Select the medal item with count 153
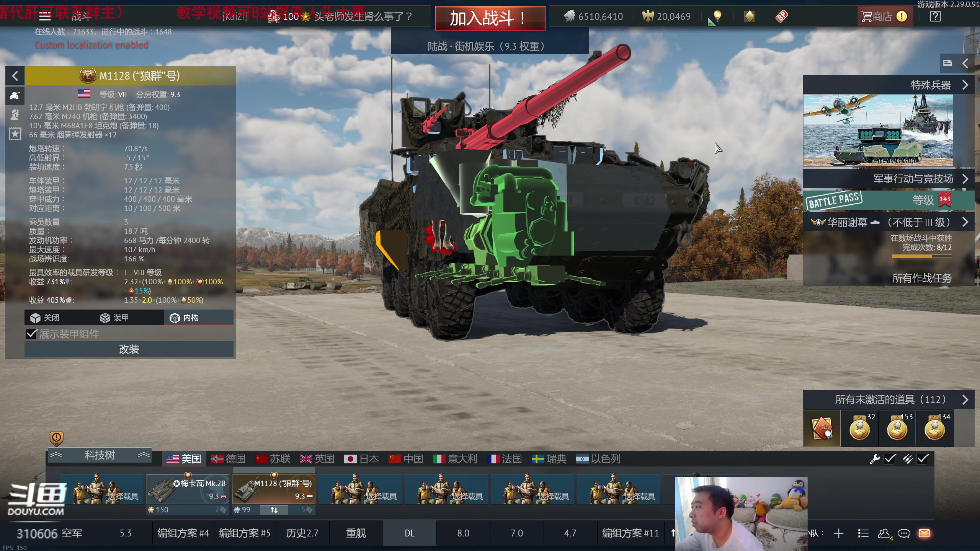The height and width of the screenshot is (551, 980). tap(897, 428)
